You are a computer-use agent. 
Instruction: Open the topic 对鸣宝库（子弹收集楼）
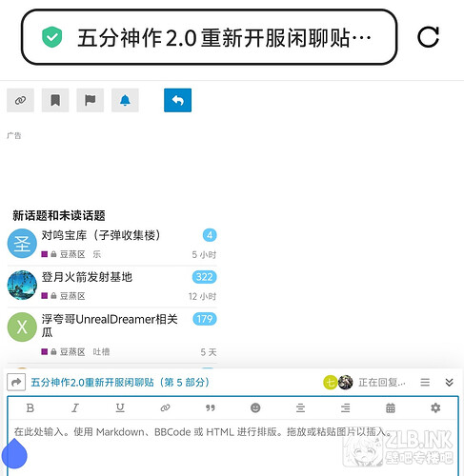101,235
